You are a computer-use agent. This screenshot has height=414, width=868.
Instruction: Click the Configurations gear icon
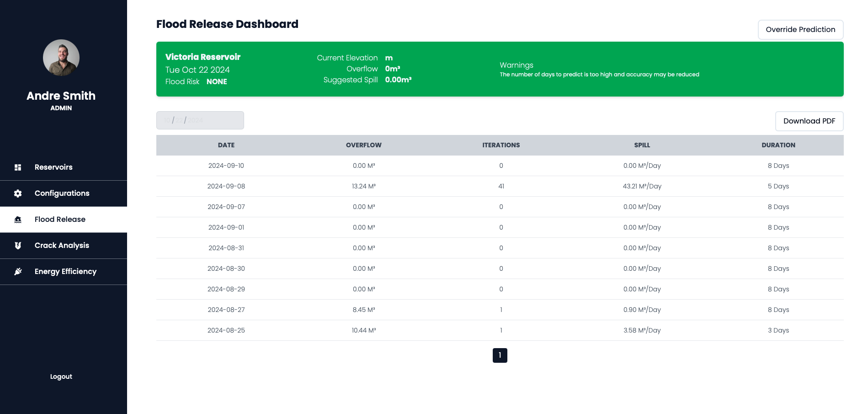(18, 194)
